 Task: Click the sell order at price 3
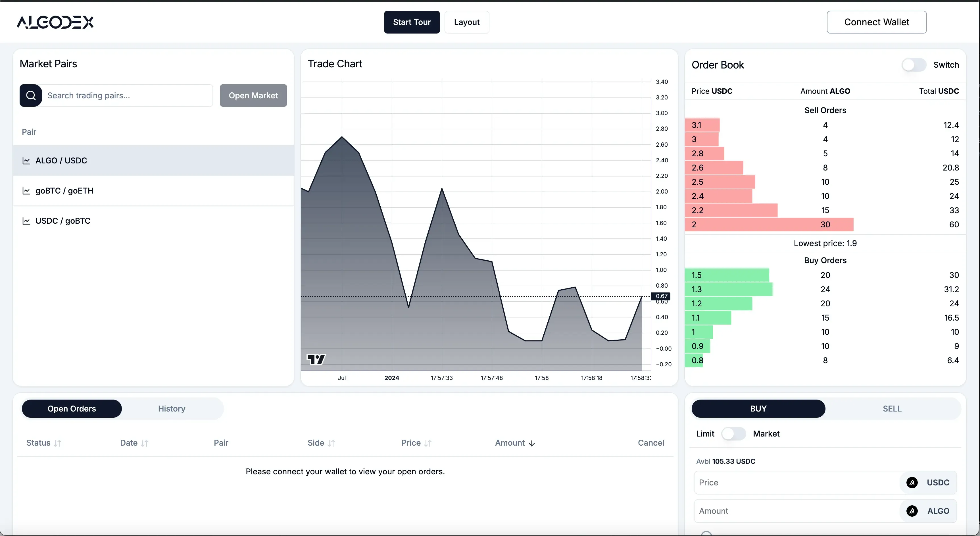825,139
